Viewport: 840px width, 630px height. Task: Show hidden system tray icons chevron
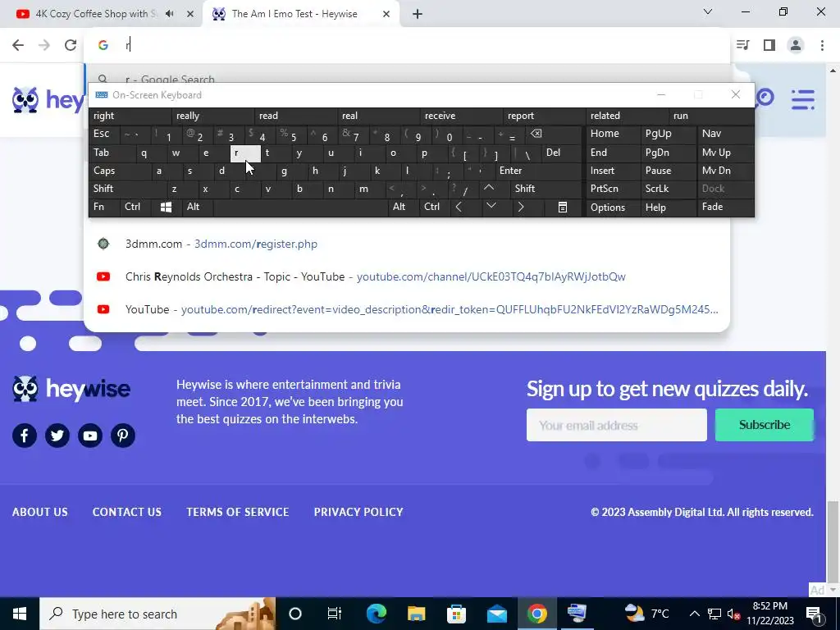tap(694, 614)
